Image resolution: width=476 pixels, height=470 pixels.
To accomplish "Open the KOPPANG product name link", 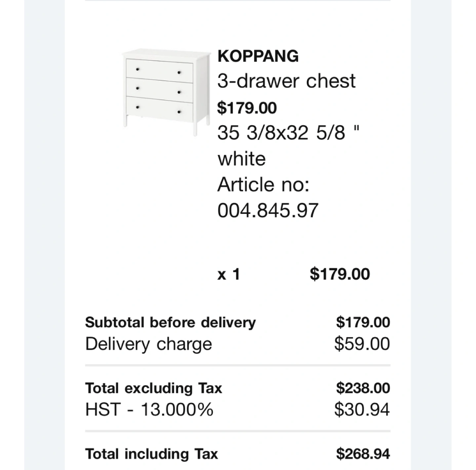I will click(258, 56).
